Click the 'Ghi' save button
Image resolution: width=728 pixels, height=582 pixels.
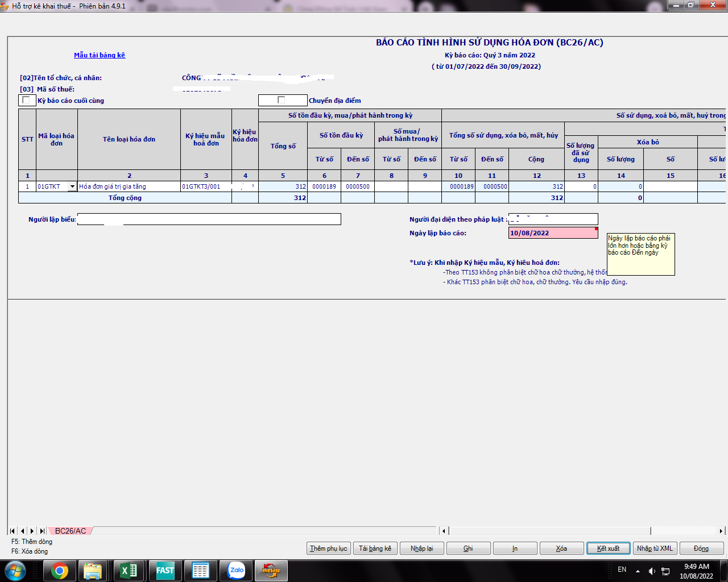point(468,548)
